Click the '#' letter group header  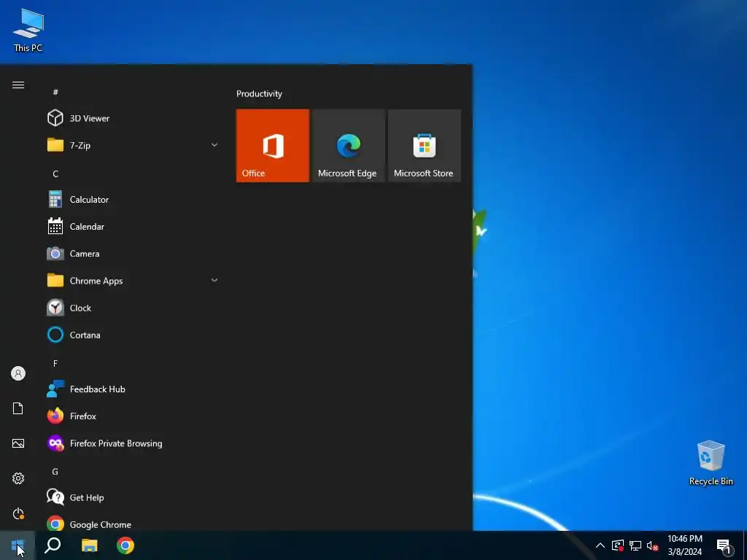click(55, 92)
